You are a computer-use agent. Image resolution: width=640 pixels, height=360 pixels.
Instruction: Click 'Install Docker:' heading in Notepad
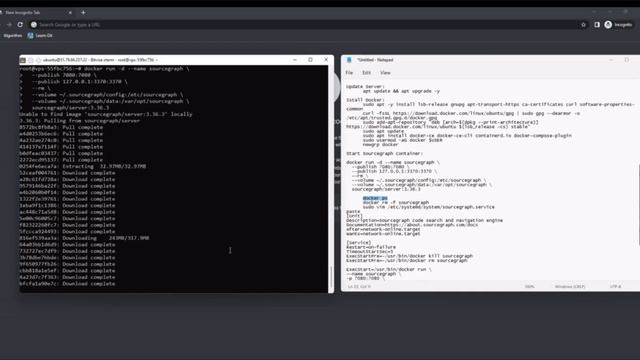(365, 100)
